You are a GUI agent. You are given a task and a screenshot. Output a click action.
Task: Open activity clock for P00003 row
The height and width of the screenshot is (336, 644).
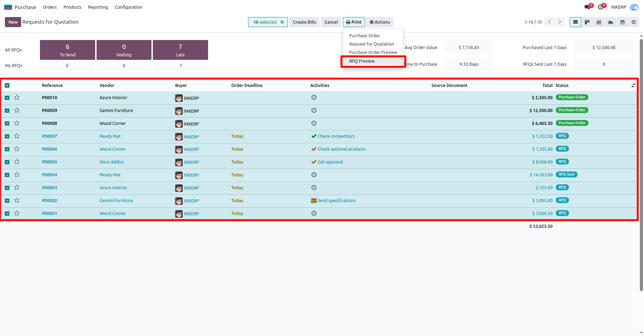(x=314, y=187)
